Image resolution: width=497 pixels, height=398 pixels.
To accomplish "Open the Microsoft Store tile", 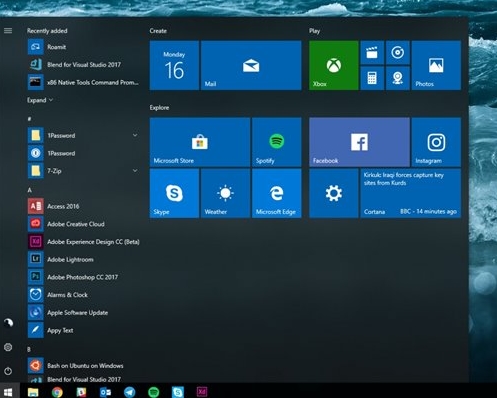I will click(200, 142).
